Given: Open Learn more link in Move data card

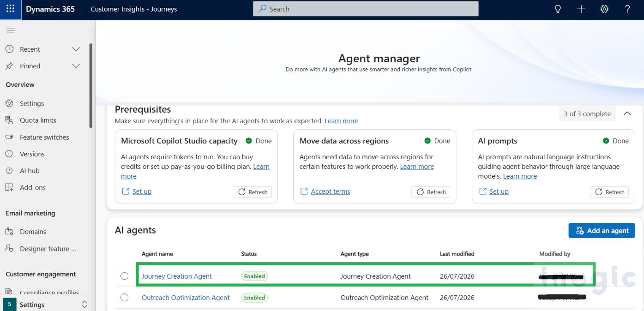Looking at the screenshot, I should coord(417,167).
